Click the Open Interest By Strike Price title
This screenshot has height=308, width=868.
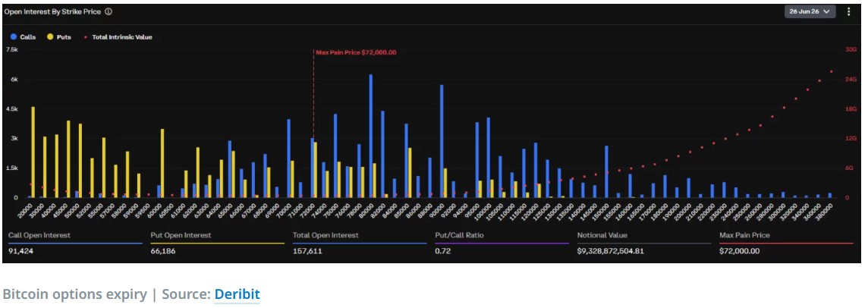click(x=52, y=11)
